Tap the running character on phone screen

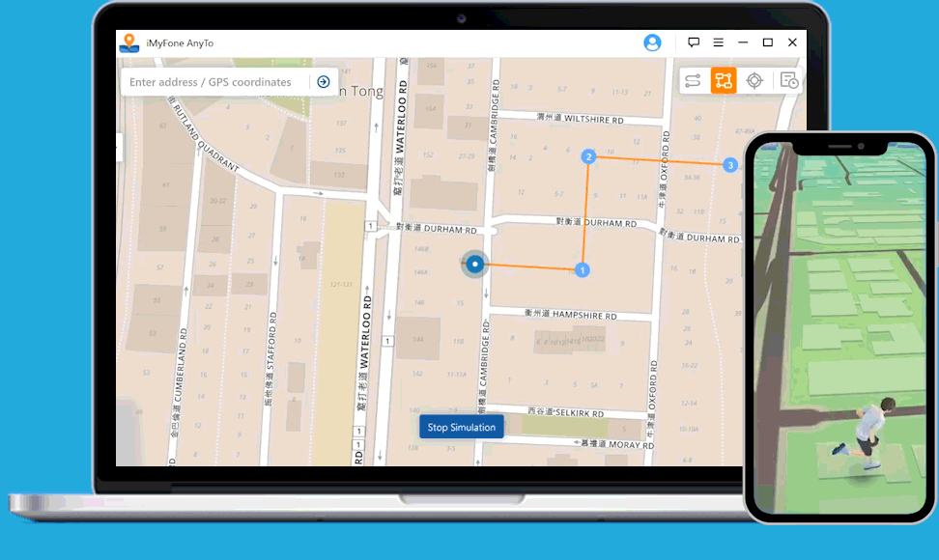tap(865, 434)
